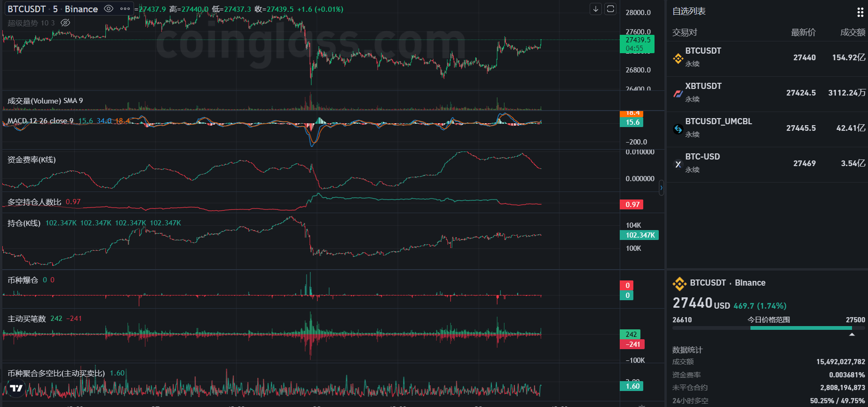This screenshot has height=407, width=868.
Task: Click the OKX logo beside BTC-USD row
Action: pyautogui.click(x=678, y=164)
